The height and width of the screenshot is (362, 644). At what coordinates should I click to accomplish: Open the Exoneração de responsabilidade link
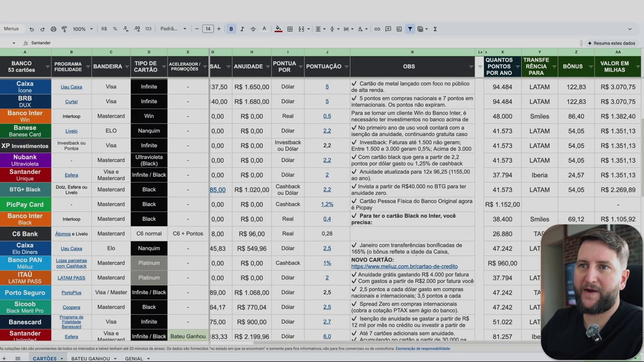click(423, 348)
